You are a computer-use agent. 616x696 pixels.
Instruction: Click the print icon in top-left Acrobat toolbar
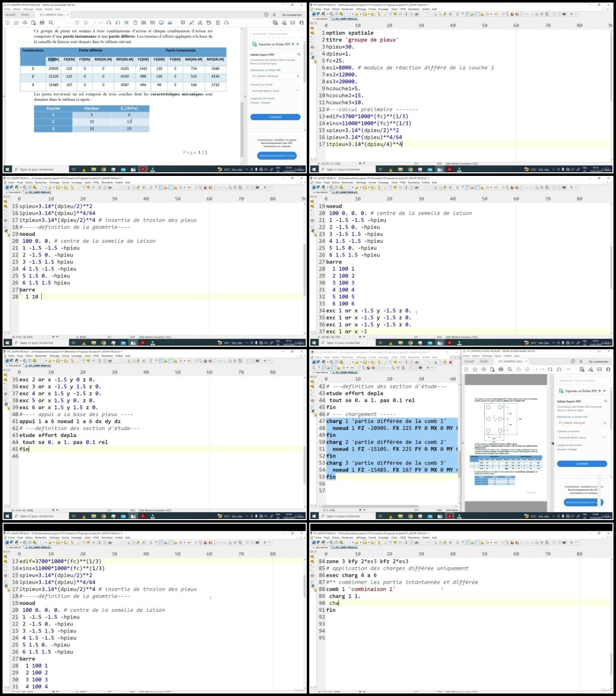click(x=42, y=23)
